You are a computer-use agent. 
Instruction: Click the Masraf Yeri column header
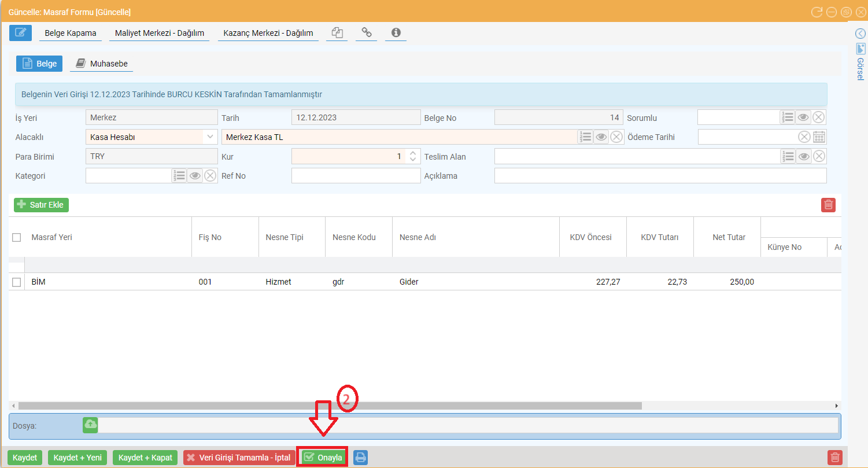(x=108, y=237)
